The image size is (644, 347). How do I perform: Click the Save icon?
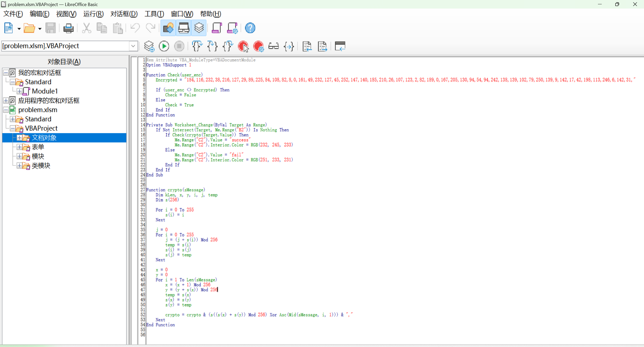tap(51, 28)
